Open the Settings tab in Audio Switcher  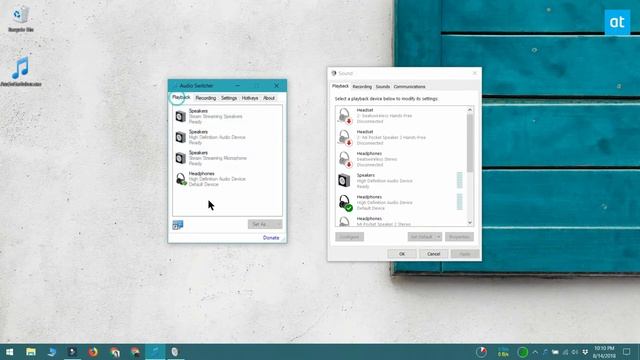click(x=229, y=98)
